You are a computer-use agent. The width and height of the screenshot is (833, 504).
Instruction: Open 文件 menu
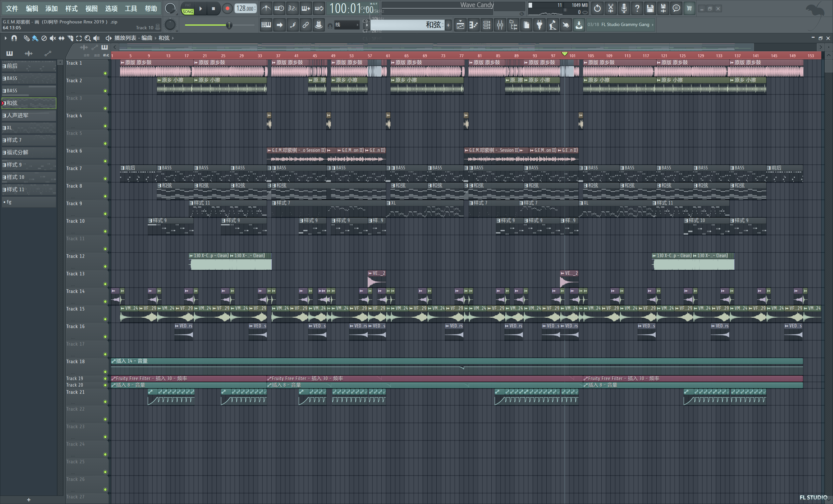[12, 8]
